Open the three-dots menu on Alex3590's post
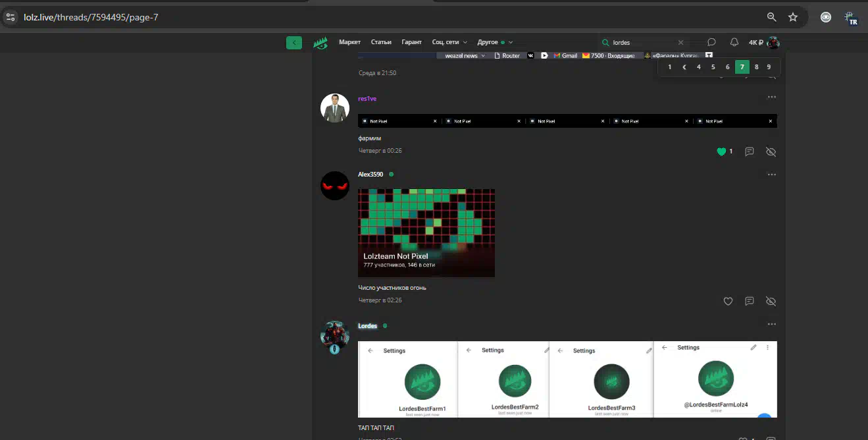Viewport: 868px width, 440px height. 772,175
